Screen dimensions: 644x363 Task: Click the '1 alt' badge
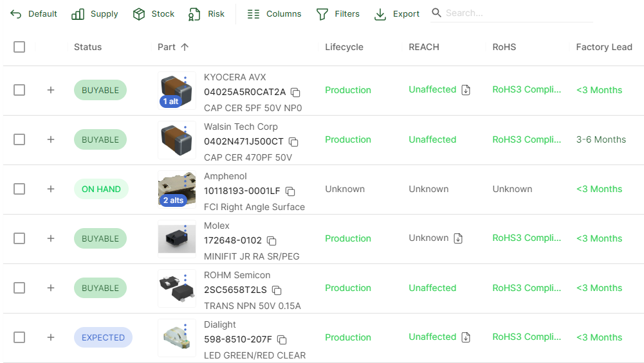(x=171, y=102)
